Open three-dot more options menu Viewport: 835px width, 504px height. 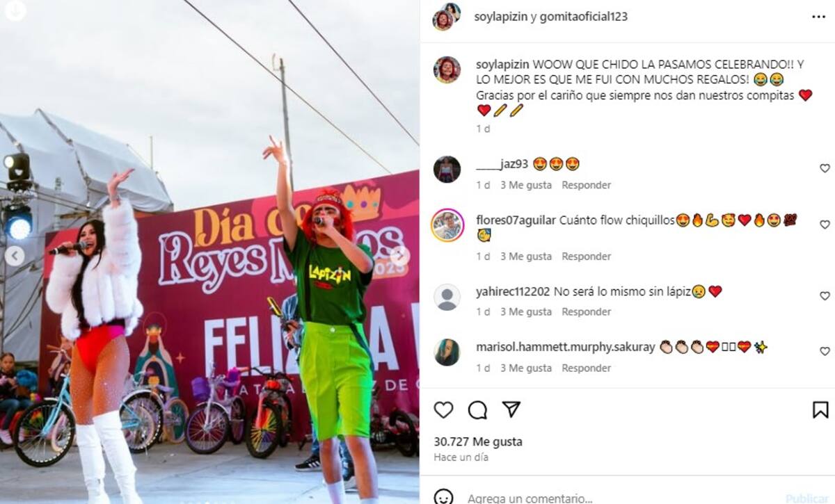click(819, 17)
